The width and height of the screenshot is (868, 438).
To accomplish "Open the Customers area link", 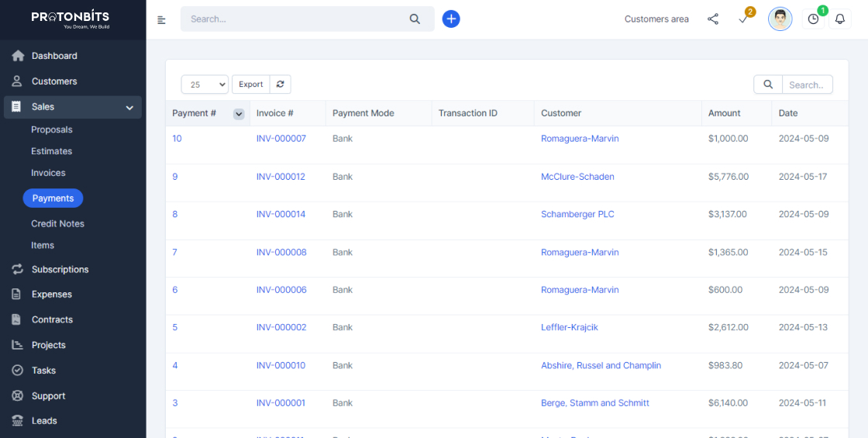I will click(656, 19).
